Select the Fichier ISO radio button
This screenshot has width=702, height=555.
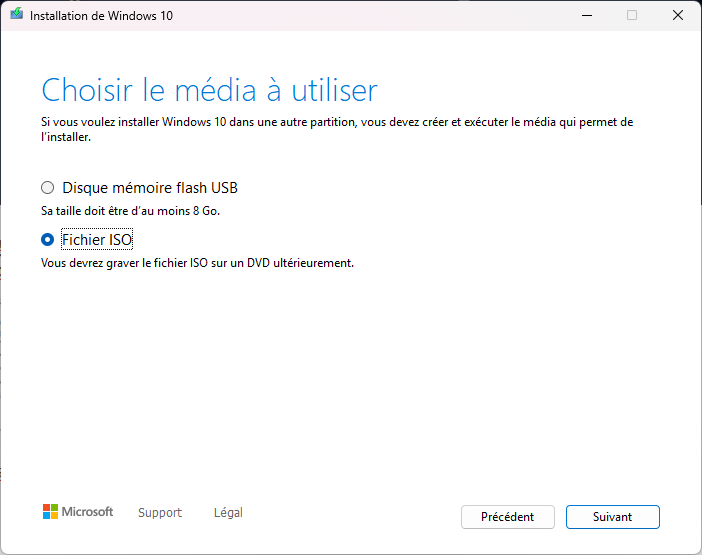pos(48,240)
